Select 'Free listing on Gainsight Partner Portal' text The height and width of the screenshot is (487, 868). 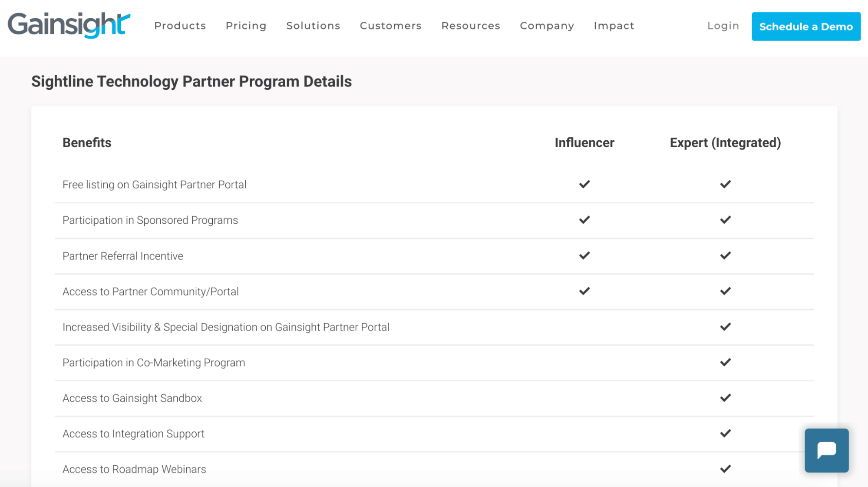pyautogui.click(x=154, y=185)
